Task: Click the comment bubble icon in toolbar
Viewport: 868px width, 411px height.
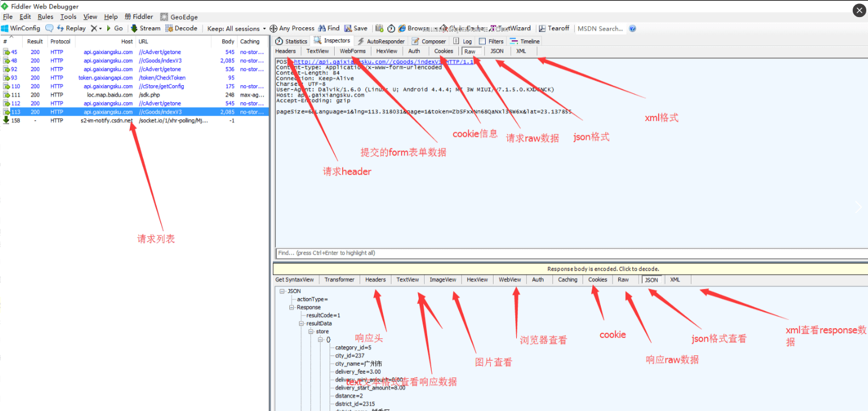Action: [x=49, y=28]
